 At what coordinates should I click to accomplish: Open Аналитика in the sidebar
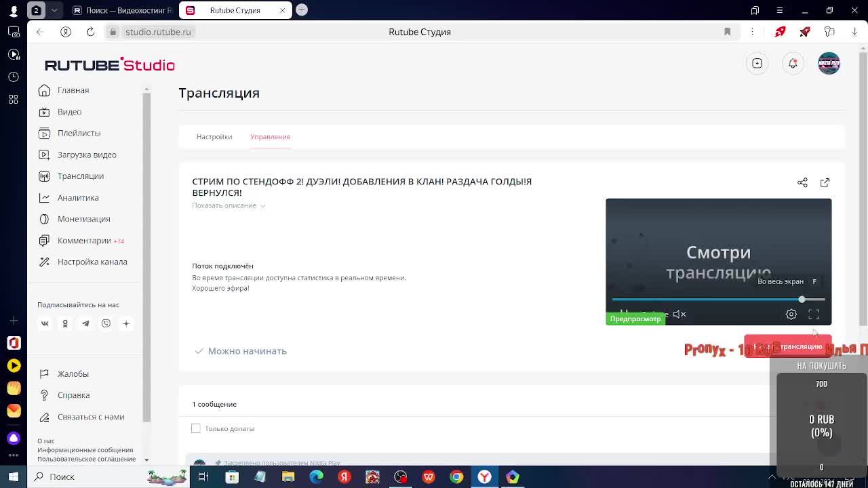(x=78, y=197)
